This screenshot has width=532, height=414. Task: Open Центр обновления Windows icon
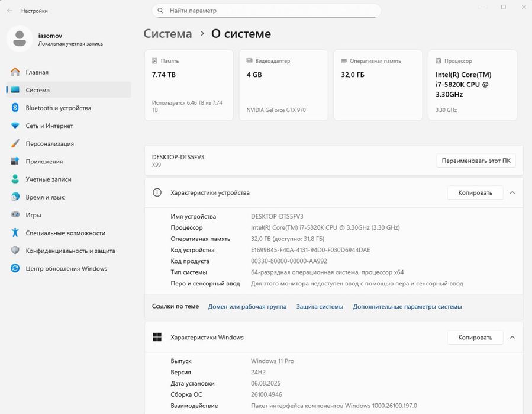tap(15, 268)
